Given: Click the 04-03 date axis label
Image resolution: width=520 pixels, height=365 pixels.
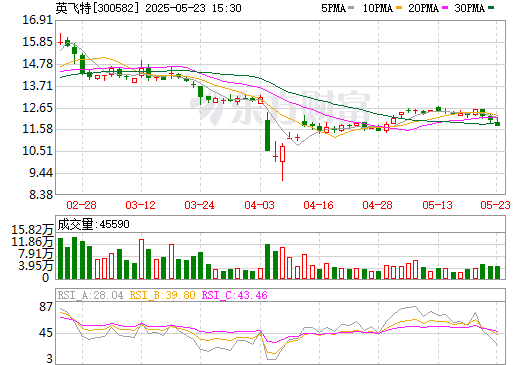Looking at the screenshot, I should [259, 205].
